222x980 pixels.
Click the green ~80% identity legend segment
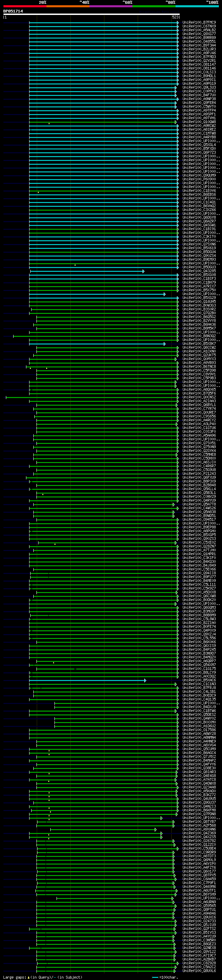tap(154, 6)
